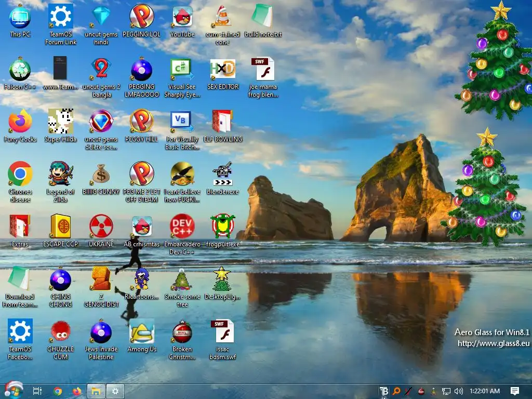Select the uncut gems hindi icon
The width and height of the screenshot is (532, 399).
101,24
